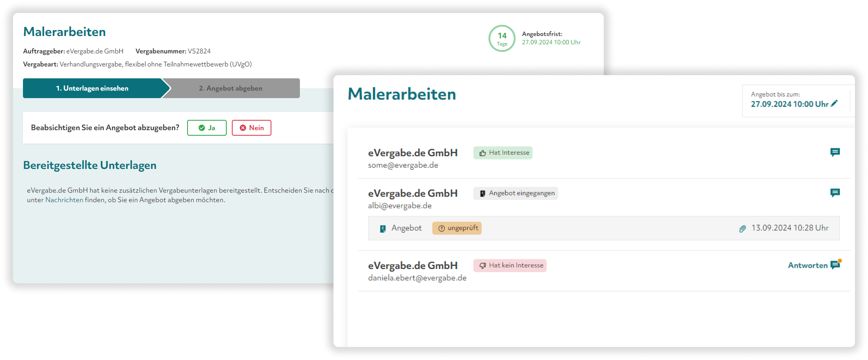Viewport: 868px width, 360px height.
Task: Click the Angebotsfrist date 27.09.2024 10:00 Uhr
Action: coord(551,42)
